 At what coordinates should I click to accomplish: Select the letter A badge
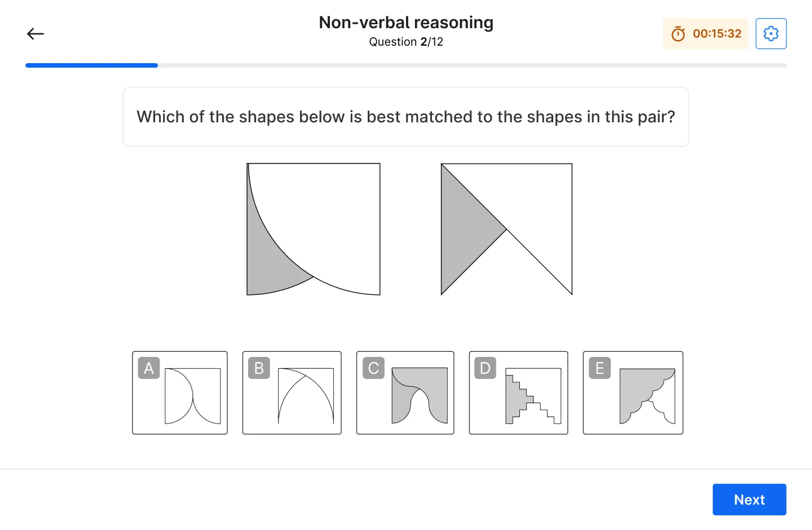[x=149, y=368]
